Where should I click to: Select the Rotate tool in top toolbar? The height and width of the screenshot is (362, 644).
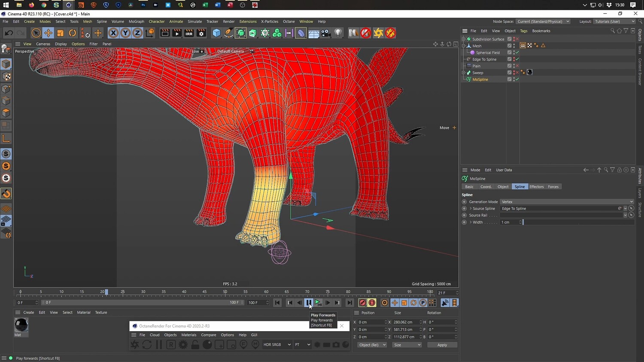[73, 33]
